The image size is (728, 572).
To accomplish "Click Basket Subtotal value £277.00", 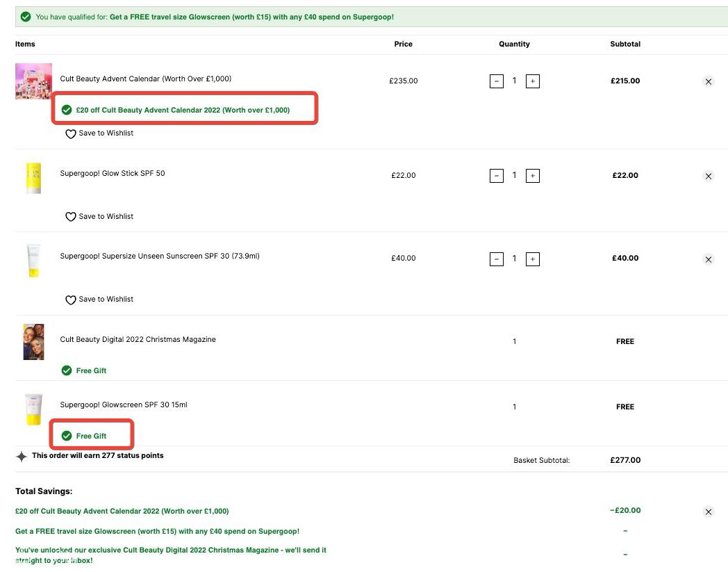I will click(x=625, y=460).
